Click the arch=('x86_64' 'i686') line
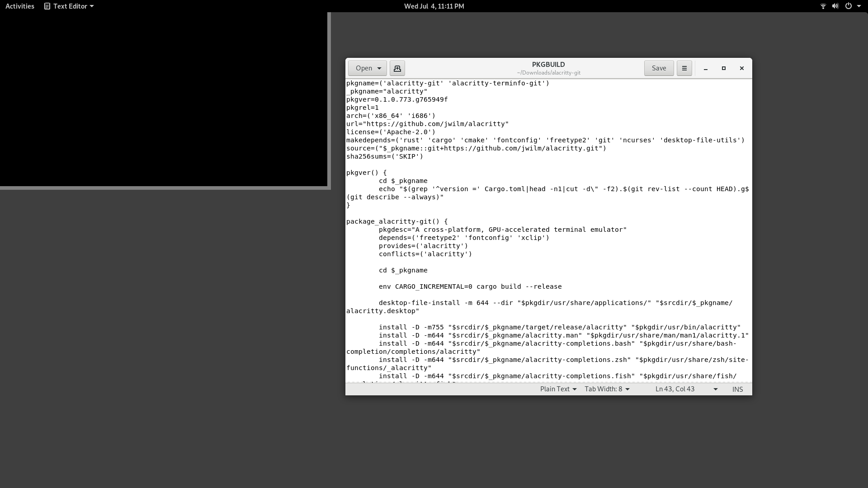 pyautogui.click(x=391, y=116)
